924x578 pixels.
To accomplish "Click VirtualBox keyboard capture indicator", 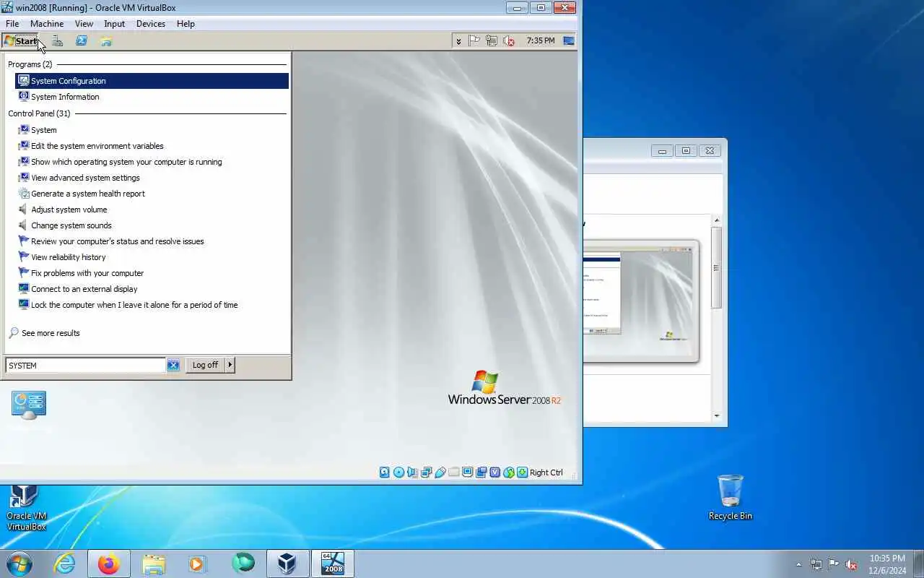I will (522, 473).
